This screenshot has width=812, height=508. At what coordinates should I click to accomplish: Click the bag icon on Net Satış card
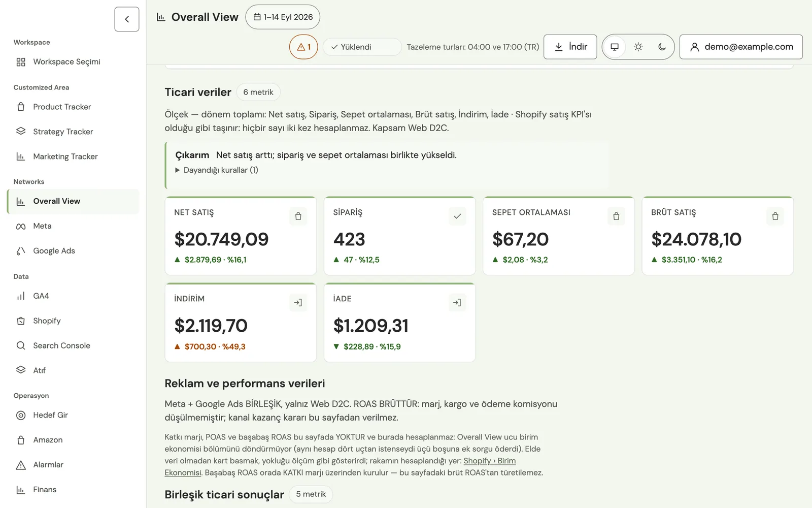pyautogui.click(x=298, y=216)
